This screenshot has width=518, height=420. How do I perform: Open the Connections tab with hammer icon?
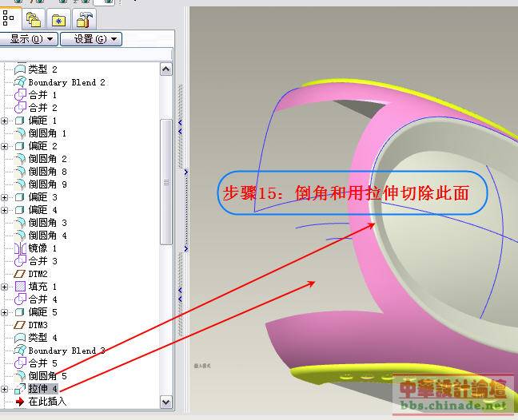[84, 19]
